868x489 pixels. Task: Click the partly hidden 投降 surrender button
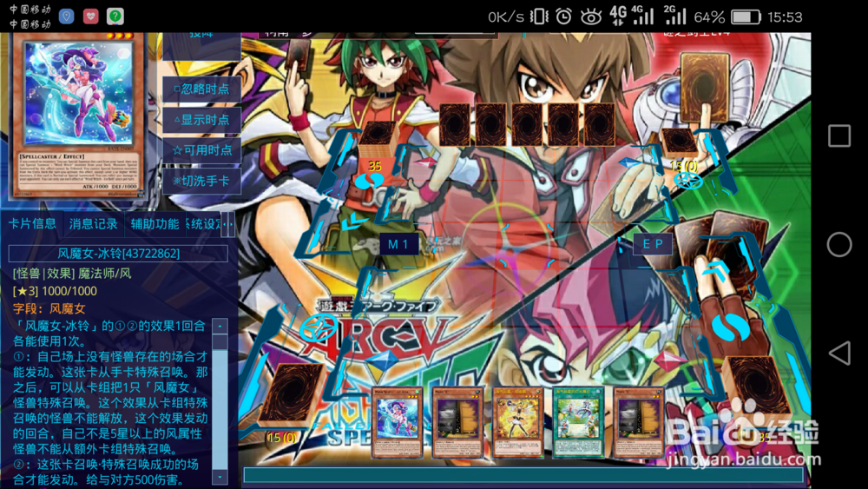click(201, 46)
